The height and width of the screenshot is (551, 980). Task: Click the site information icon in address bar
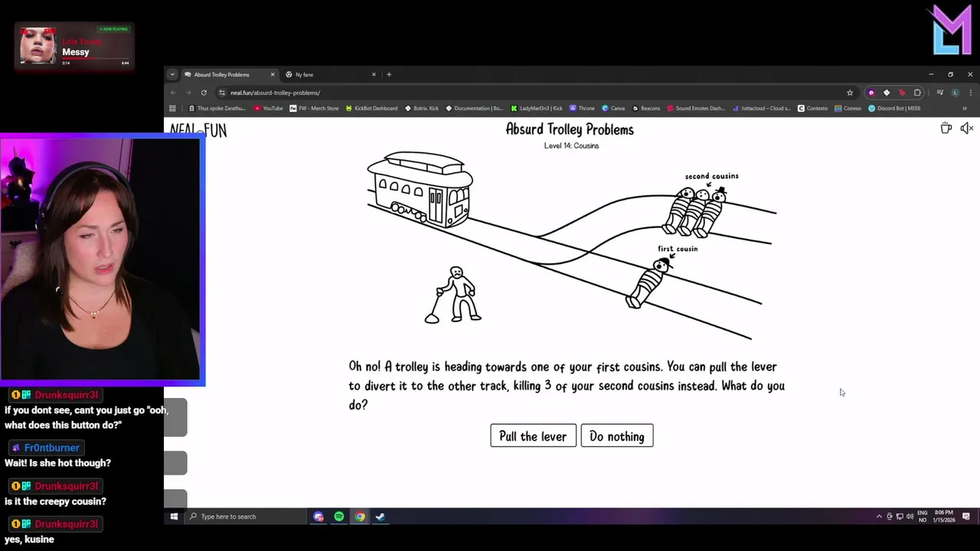click(222, 93)
